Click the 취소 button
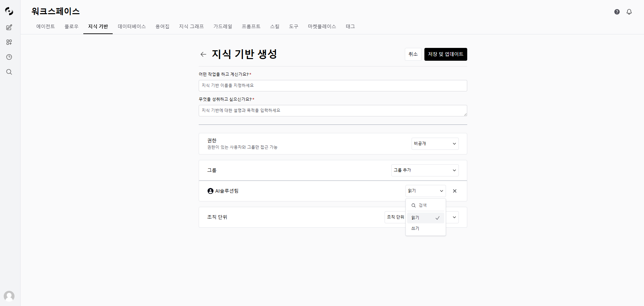Screen dimensions: 644x306 click(413, 54)
